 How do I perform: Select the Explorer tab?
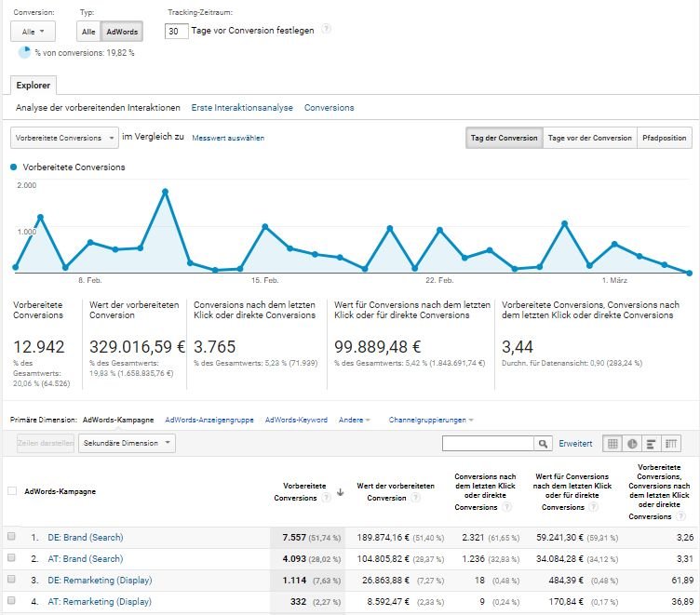(x=34, y=86)
